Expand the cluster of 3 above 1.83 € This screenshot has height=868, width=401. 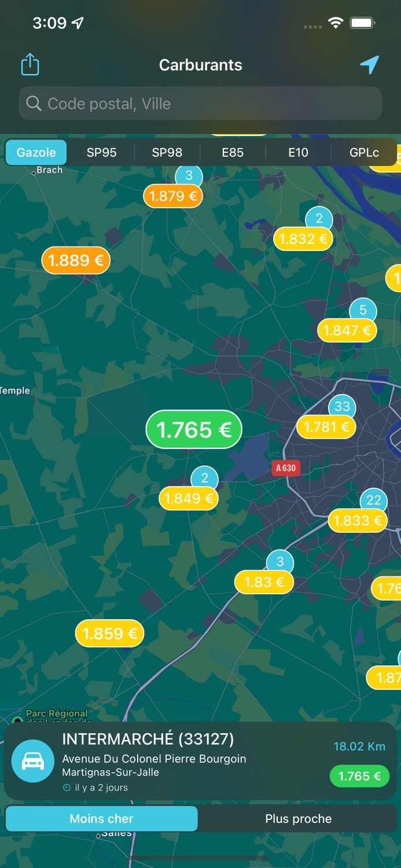pos(280,561)
